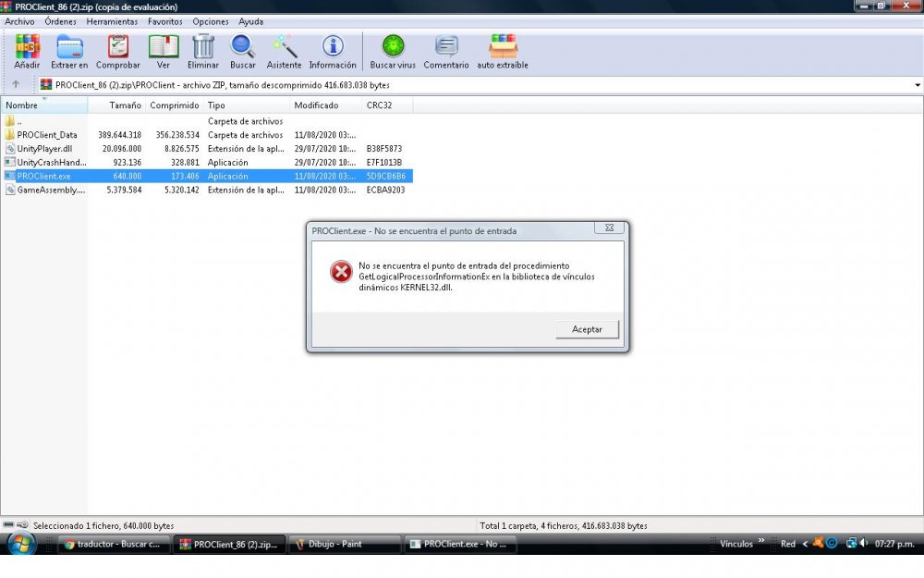This screenshot has width=924, height=578.
Task: Switch to Dibujo - Paint taskbar button
Action: pyautogui.click(x=344, y=544)
